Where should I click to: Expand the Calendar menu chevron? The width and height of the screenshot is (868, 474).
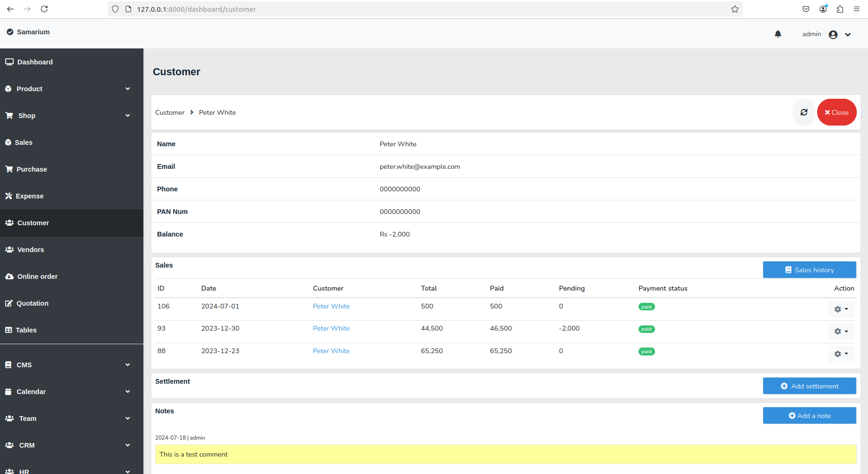[127, 392]
